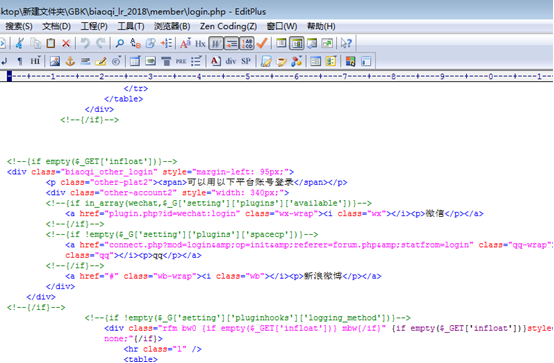Toggle full screen mode icon
554x363 pixels.
point(327,43)
